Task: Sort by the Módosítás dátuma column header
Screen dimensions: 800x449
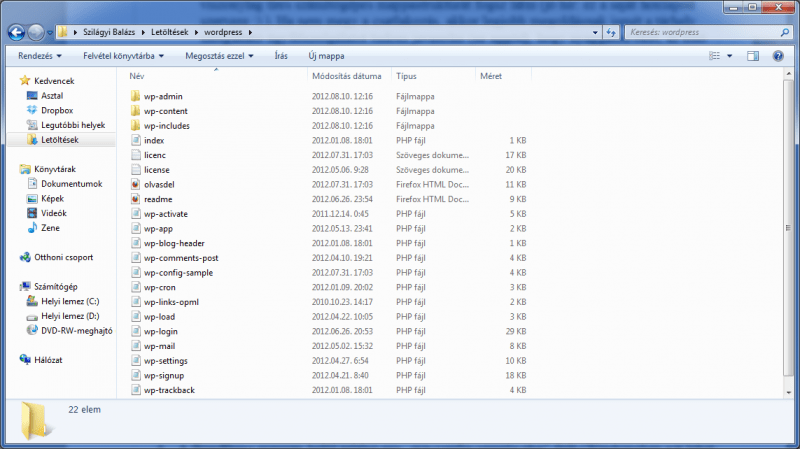Action: (349, 76)
